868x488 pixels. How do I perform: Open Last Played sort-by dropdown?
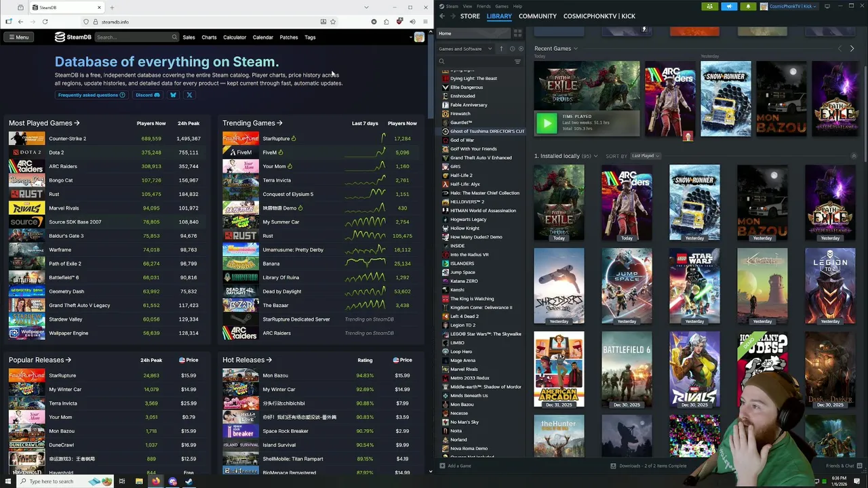pos(645,156)
